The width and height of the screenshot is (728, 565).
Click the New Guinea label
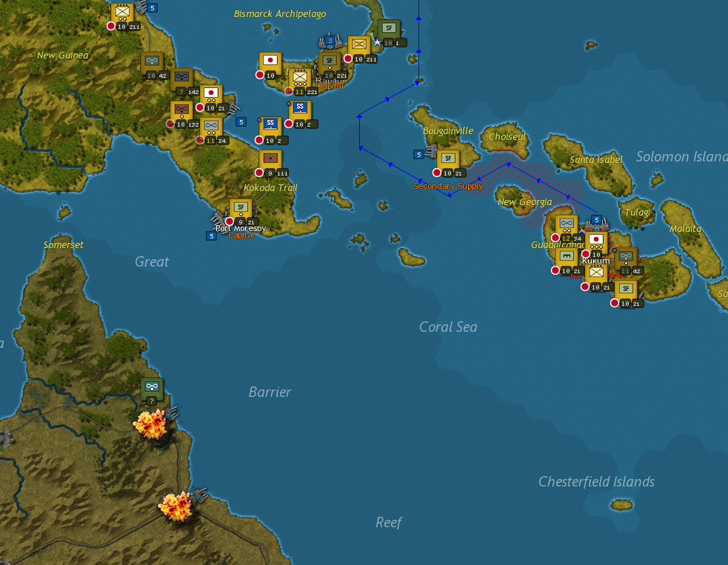[63, 56]
